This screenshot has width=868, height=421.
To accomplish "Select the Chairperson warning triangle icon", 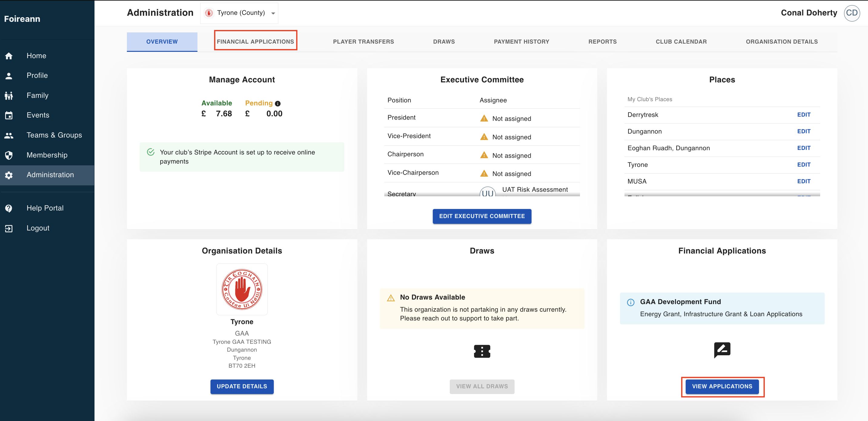I will (484, 155).
